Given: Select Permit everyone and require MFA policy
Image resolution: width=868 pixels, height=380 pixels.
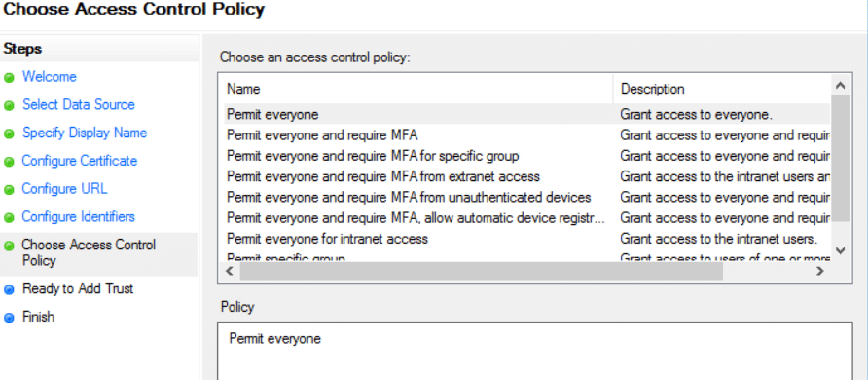Looking at the screenshot, I should coord(416,135).
